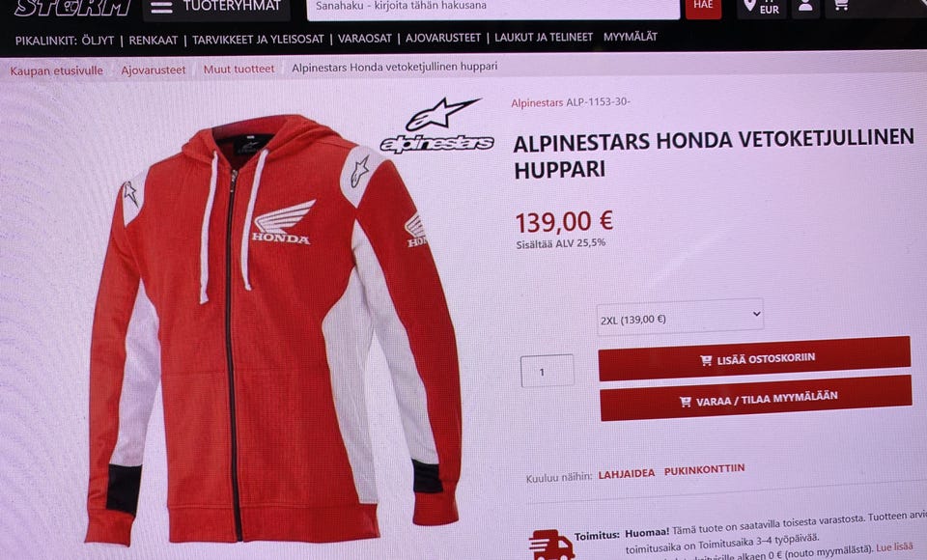Click the Storm logo
927x560 pixels.
point(72,9)
